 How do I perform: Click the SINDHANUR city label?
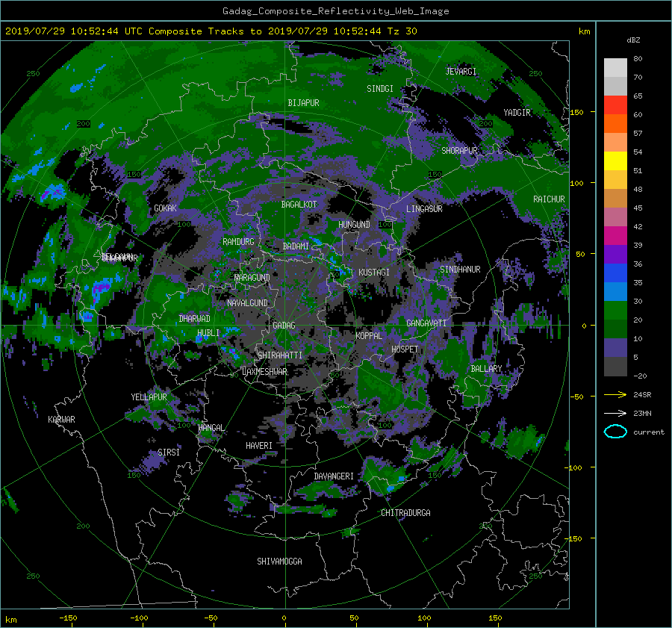click(x=460, y=270)
